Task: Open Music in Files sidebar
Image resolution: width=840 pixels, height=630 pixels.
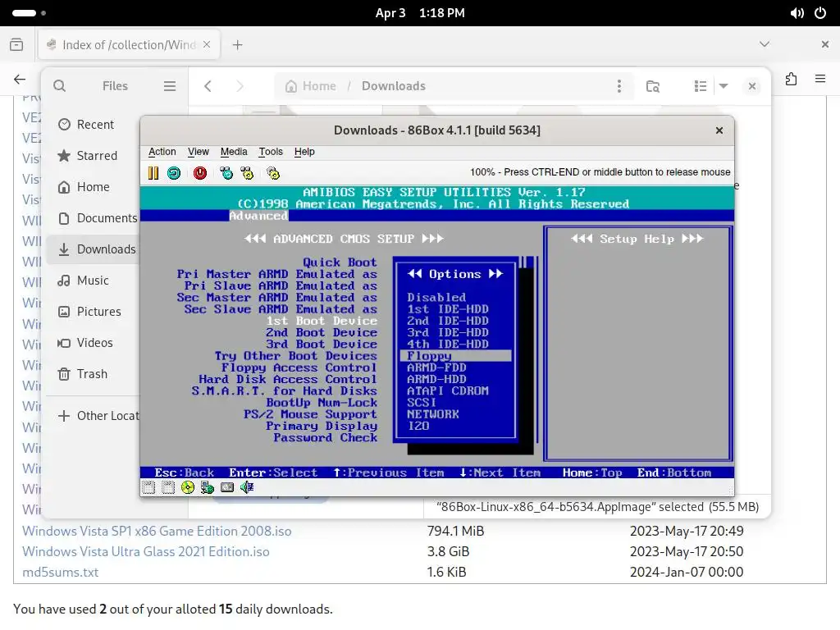Action: pyautogui.click(x=93, y=281)
